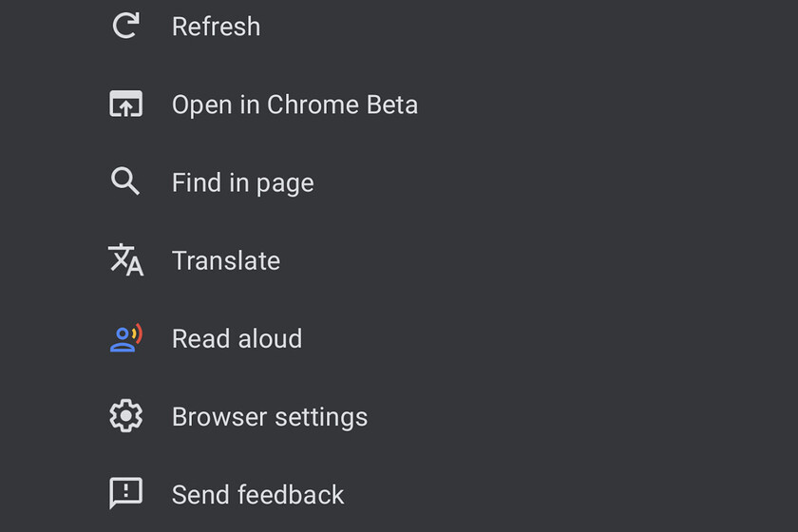Search the page with Find in page
This screenshot has height=532, width=798.
point(243,183)
